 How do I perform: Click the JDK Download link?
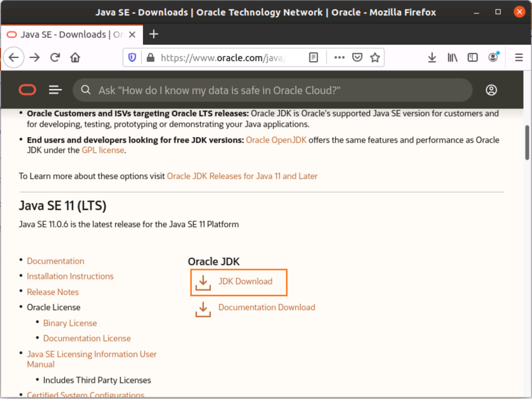click(245, 281)
